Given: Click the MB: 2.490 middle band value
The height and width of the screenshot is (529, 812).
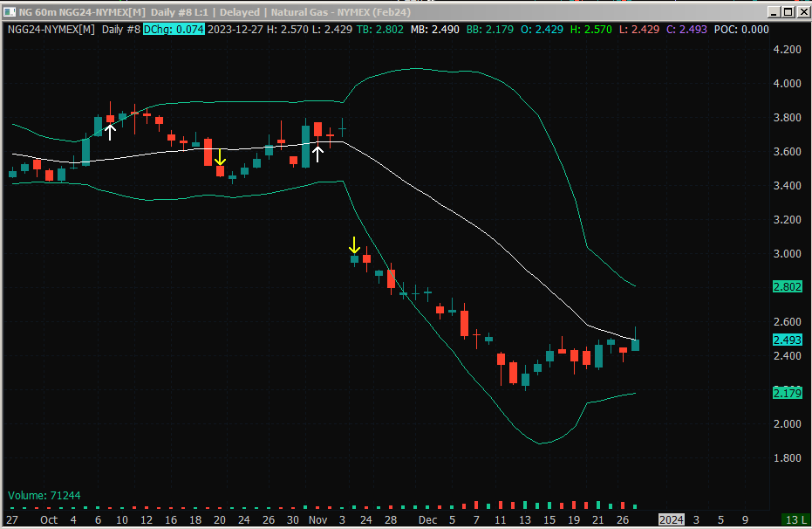Looking at the screenshot, I should (435, 29).
